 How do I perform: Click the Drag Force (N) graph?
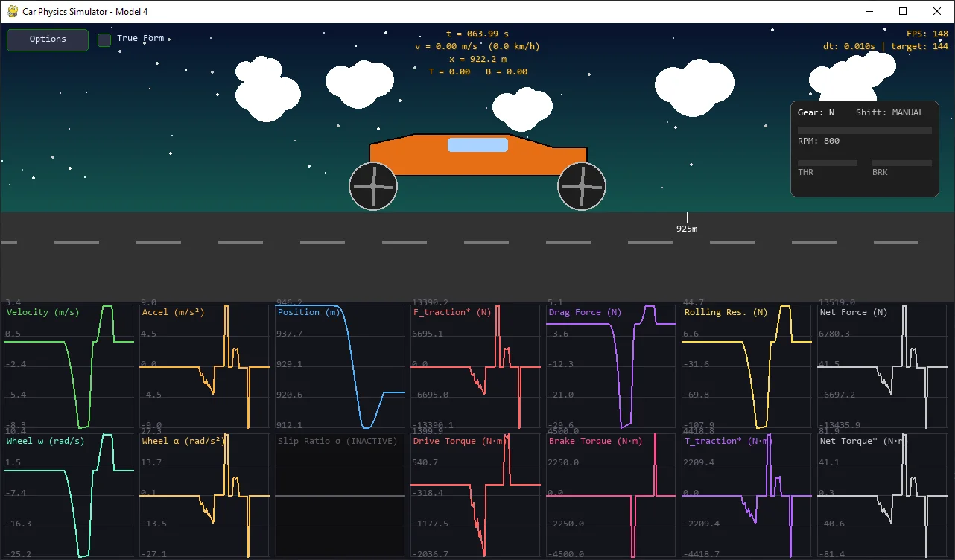click(611, 365)
